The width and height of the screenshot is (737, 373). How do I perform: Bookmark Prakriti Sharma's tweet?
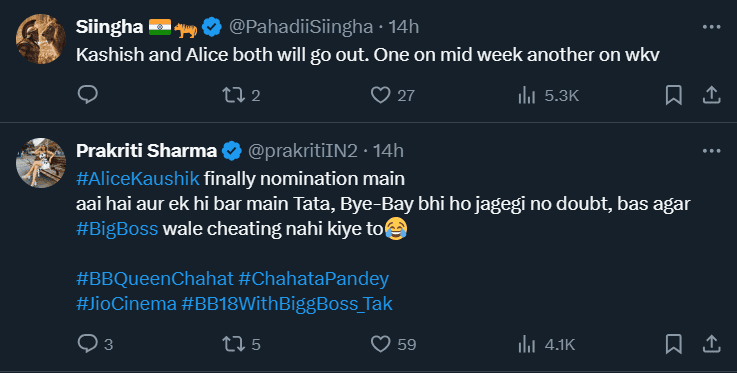(674, 344)
